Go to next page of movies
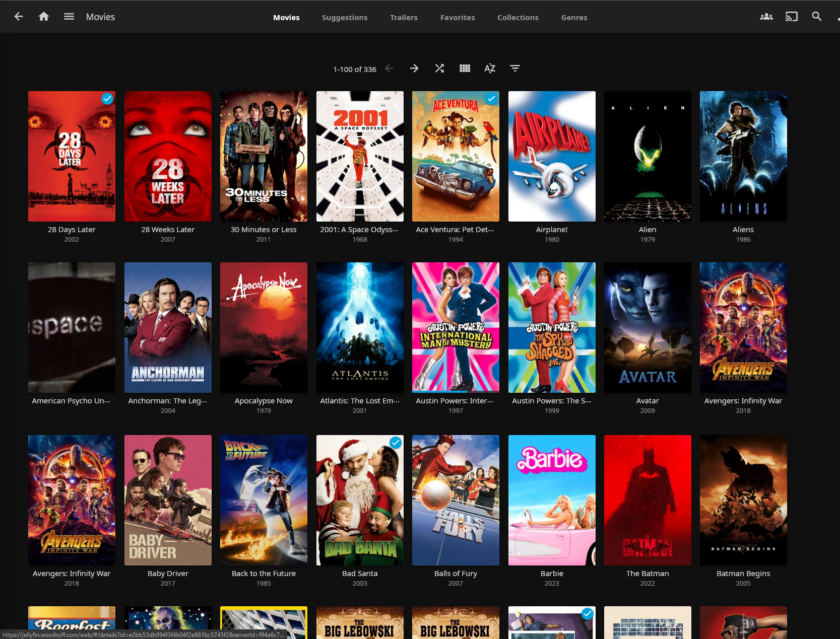 coord(414,68)
